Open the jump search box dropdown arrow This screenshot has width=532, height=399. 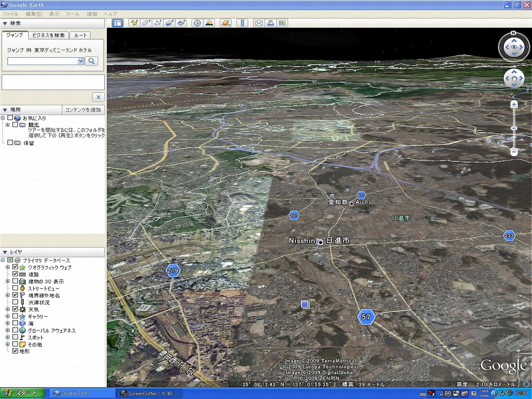[x=81, y=61]
